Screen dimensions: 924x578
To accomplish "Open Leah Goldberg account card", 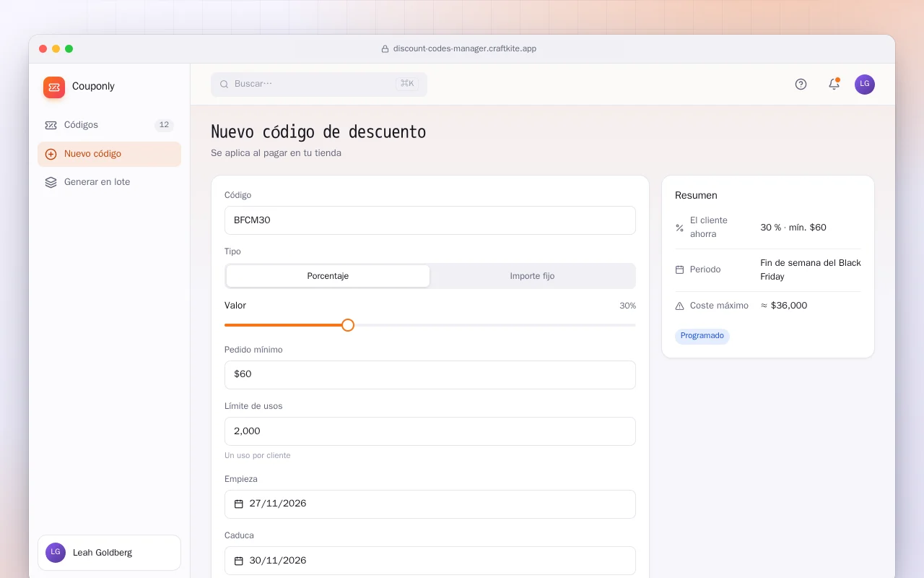I will (109, 553).
